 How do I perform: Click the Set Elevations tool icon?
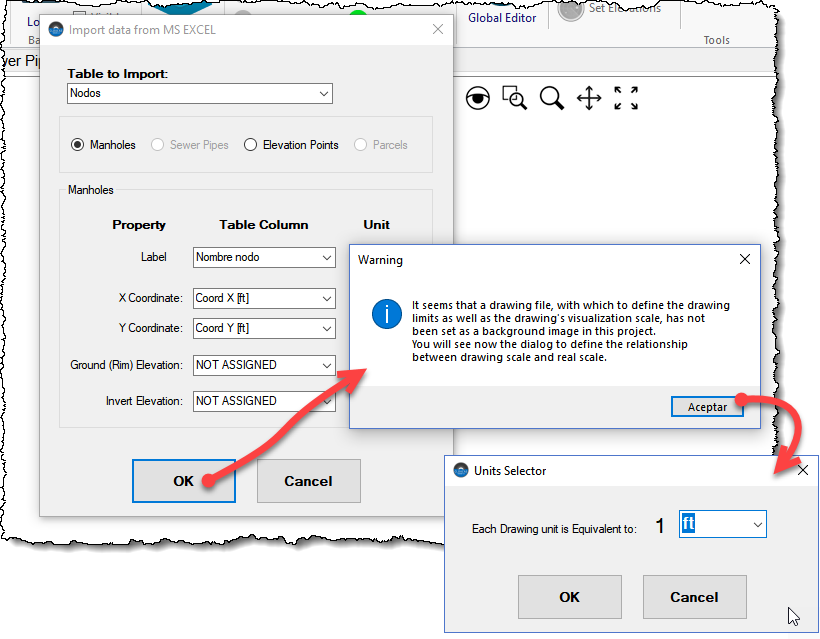(x=571, y=10)
